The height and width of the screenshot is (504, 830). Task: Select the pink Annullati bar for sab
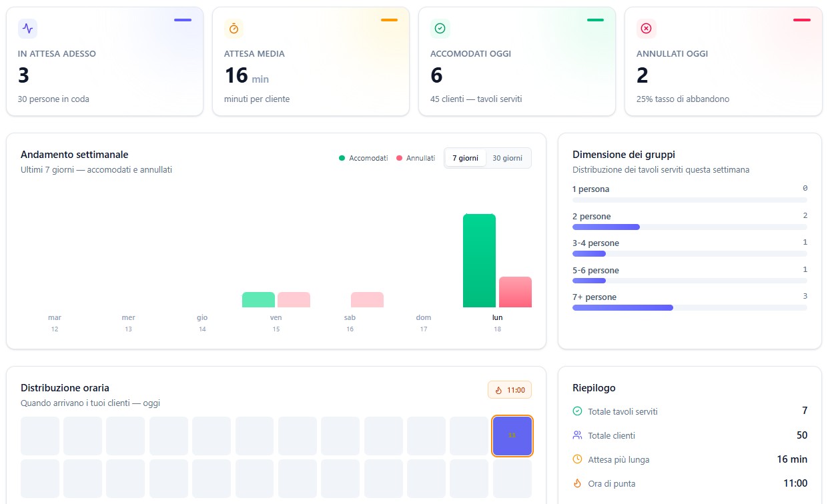pyautogui.click(x=368, y=300)
